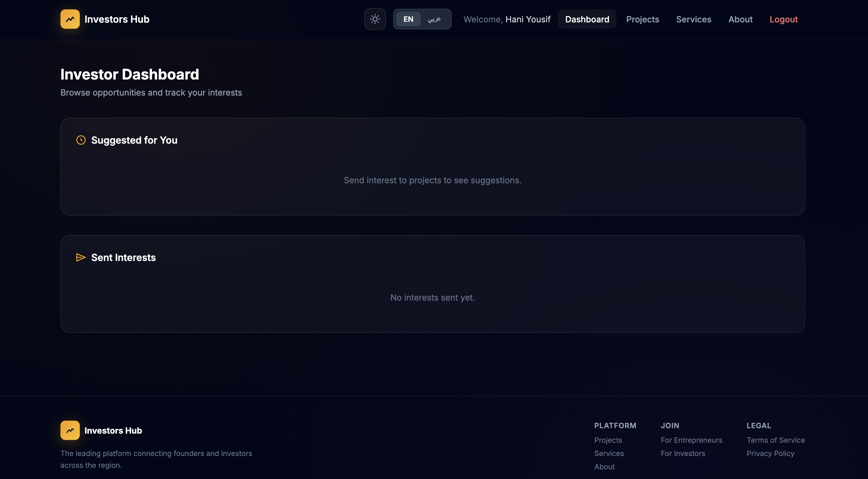Toggle the light/dark theme sun icon
The width and height of the screenshot is (868, 479).
[375, 19]
